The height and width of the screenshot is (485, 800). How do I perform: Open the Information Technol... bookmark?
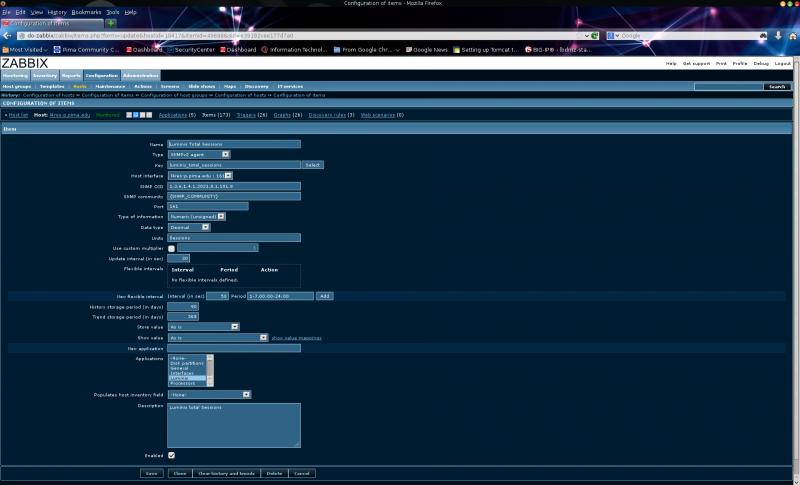click(294, 49)
